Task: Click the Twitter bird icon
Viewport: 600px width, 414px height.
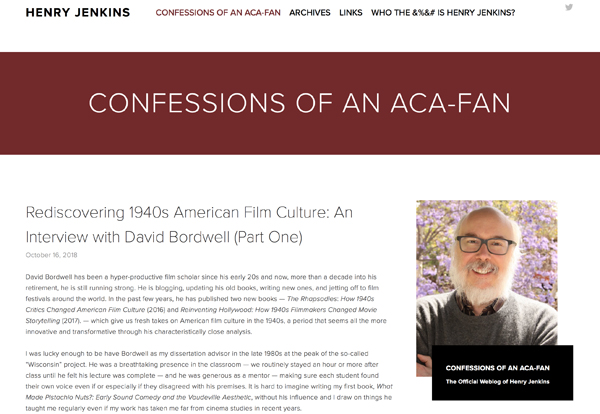Action: [569, 7]
